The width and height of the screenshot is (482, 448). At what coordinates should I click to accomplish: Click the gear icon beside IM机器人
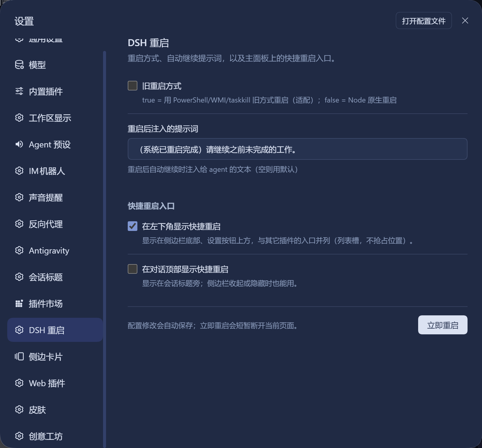[x=19, y=171]
